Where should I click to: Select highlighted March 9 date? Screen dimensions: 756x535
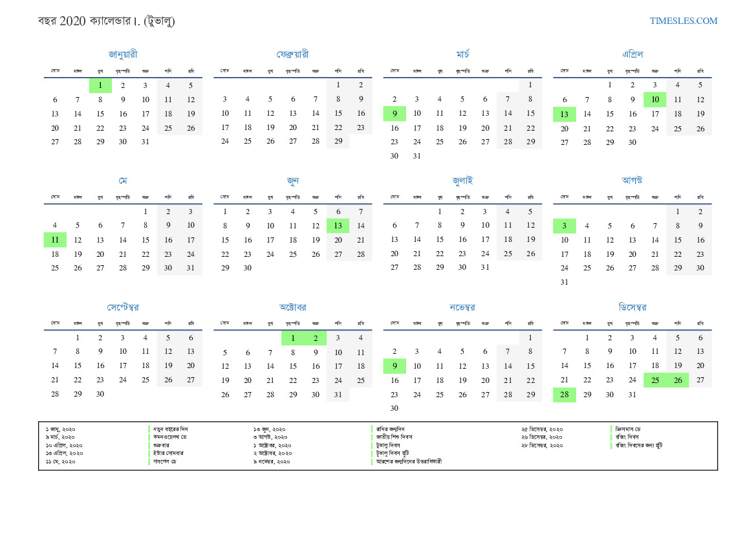pos(394,114)
